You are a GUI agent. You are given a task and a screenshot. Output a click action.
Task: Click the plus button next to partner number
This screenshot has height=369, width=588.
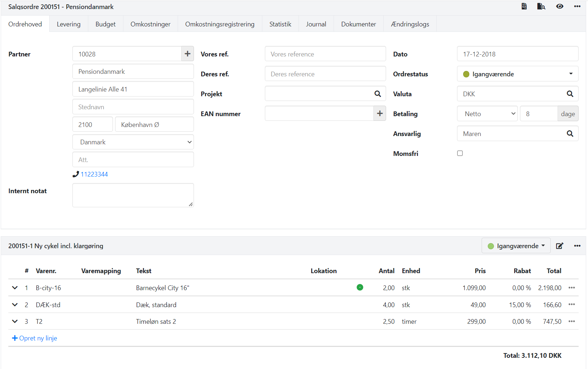tap(187, 54)
